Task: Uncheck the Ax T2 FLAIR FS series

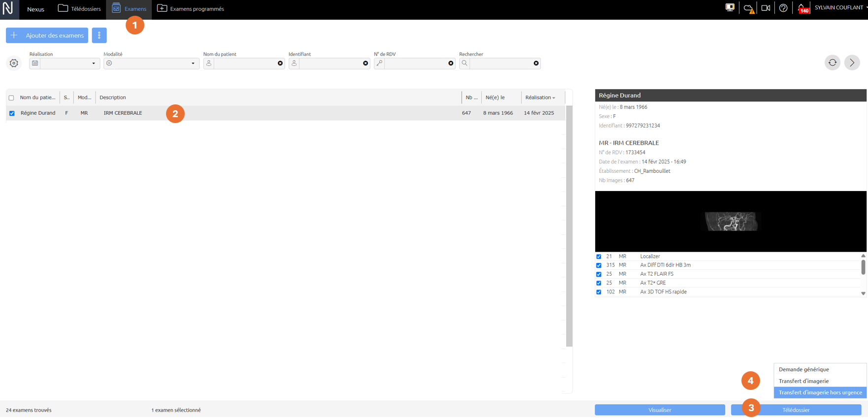Action: tap(599, 274)
